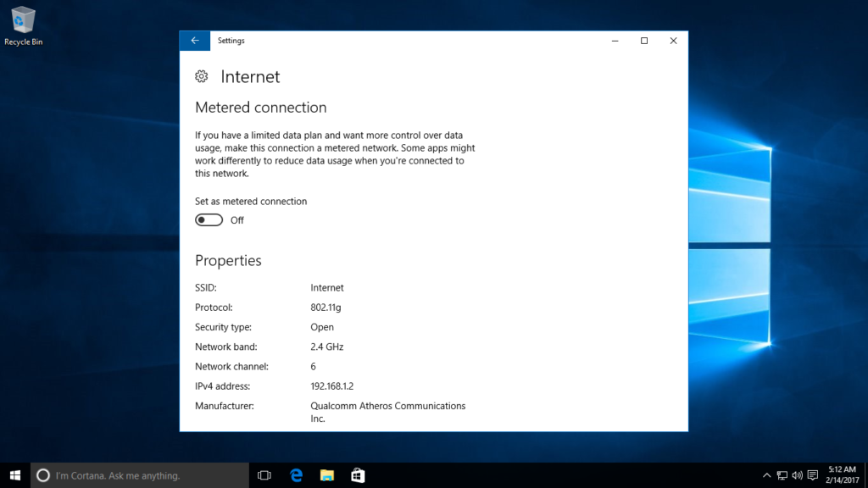This screenshot has width=868, height=488.
Task: Open the Windows Store app
Action: coord(357,475)
